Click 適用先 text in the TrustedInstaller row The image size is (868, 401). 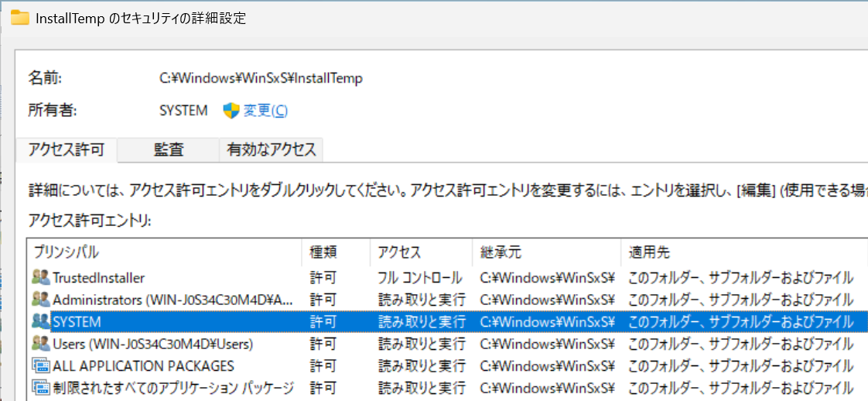(740, 277)
